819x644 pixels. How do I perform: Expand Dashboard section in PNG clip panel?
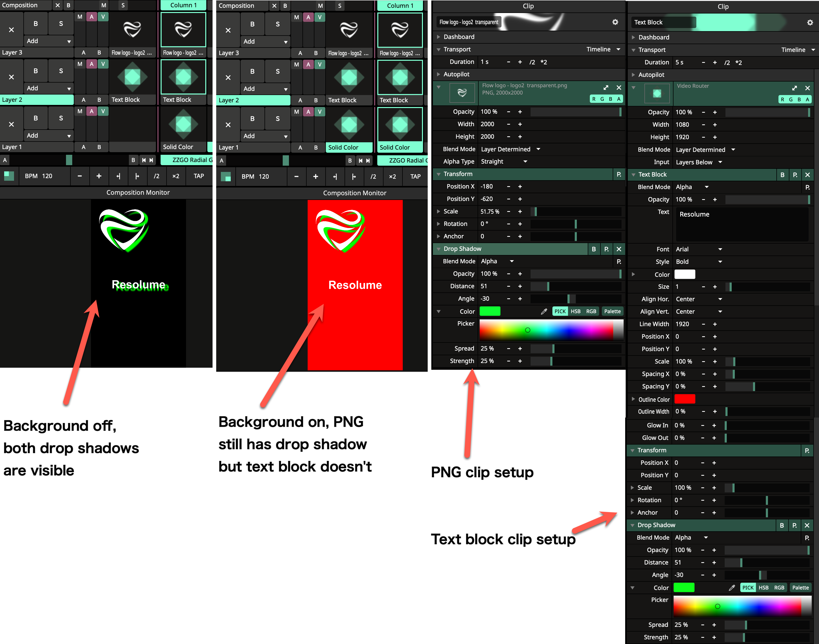pyautogui.click(x=438, y=37)
